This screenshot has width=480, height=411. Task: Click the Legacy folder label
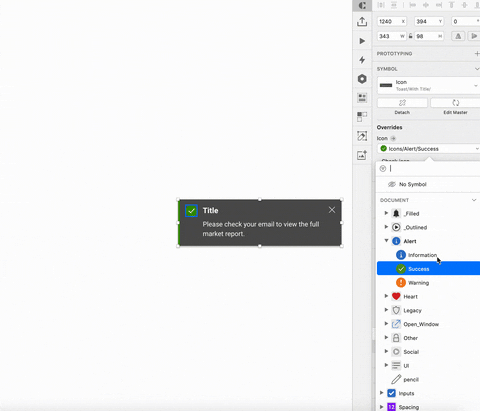point(412,311)
